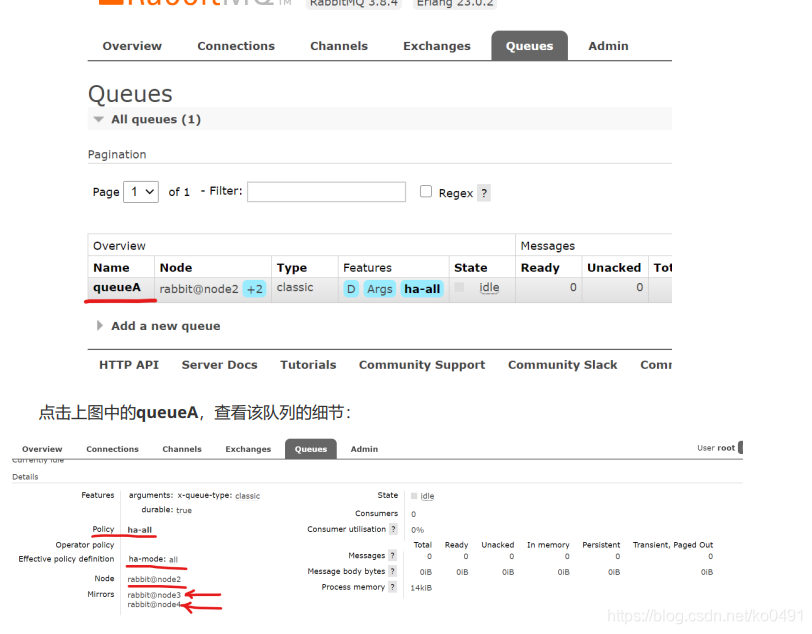Open the Overview tab in top navigation
Viewport: 812px width, 634px height.
[132, 46]
